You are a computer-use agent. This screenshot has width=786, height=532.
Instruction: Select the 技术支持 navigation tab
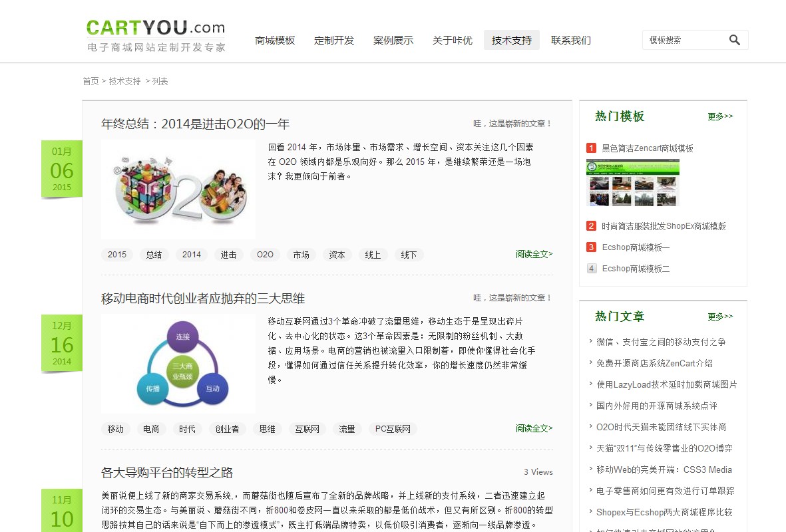tap(511, 40)
